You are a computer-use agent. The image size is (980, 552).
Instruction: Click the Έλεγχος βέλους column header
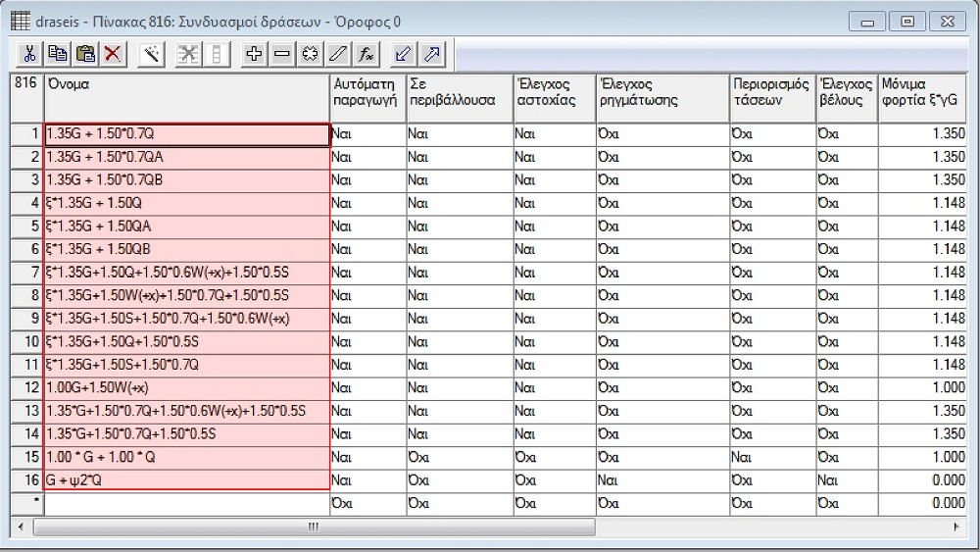click(847, 98)
